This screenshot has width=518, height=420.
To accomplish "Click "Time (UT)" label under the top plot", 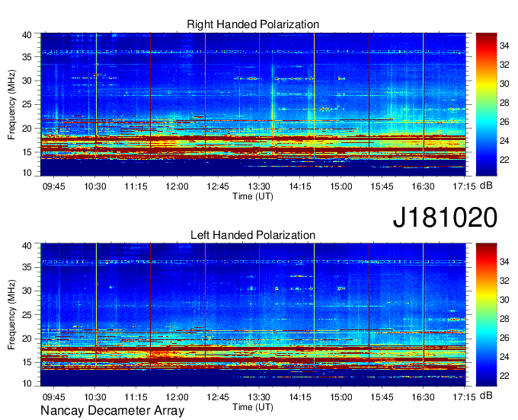I will click(253, 196).
